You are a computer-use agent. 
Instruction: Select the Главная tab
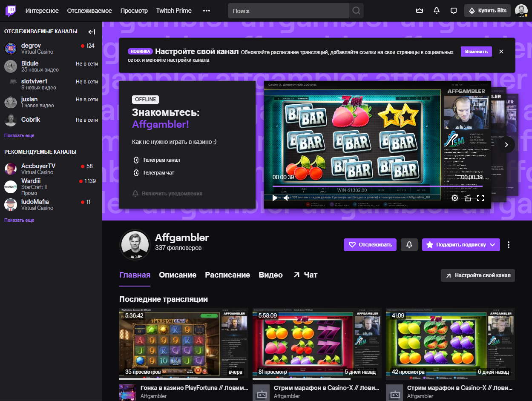coord(135,275)
